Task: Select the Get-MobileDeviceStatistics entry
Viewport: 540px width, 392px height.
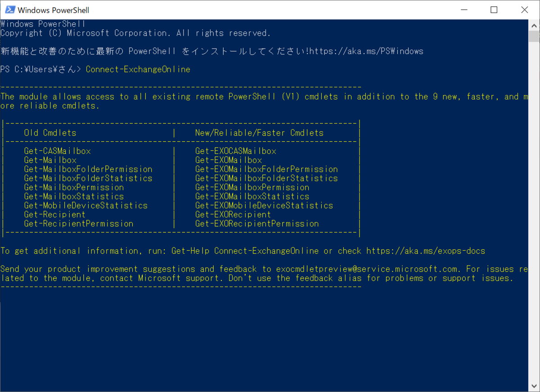Action: pyautogui.click(x=85, y=205)
